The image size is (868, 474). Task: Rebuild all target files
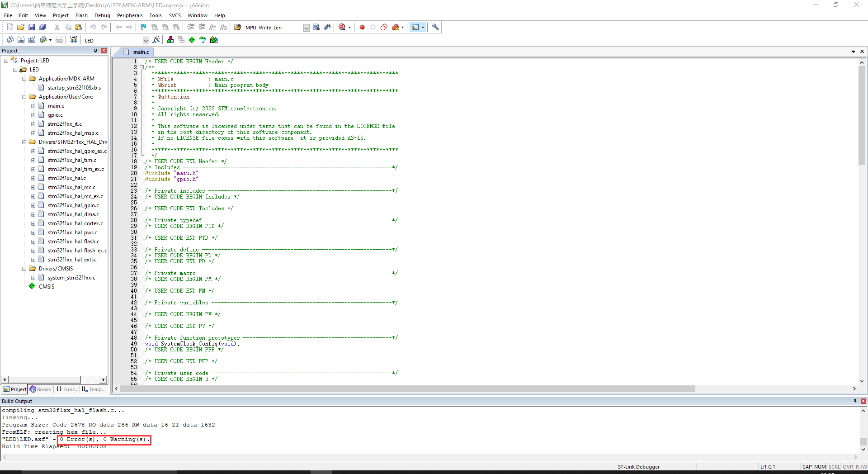click(32, 40)
